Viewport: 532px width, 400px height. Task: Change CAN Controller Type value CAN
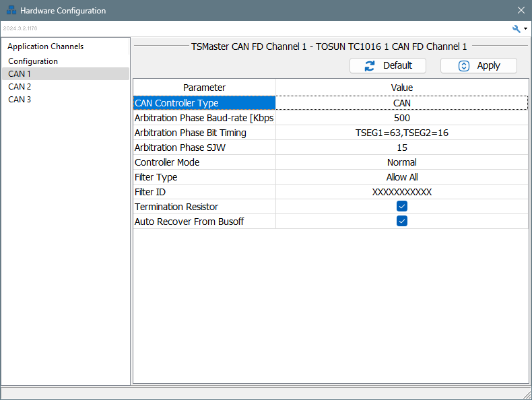click(402, 103)
